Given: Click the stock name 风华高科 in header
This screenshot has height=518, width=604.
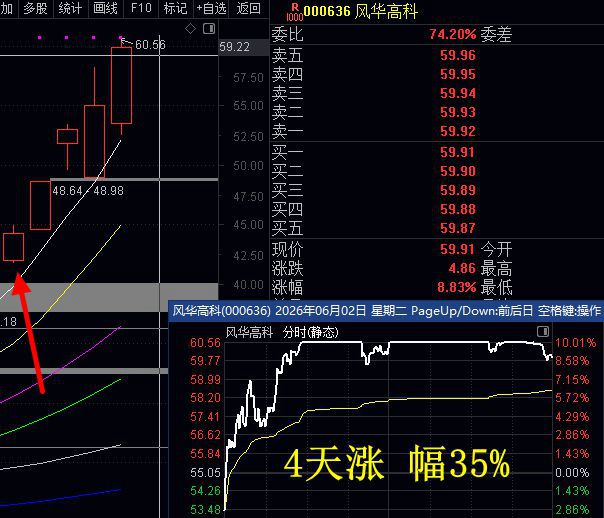Looking at the screenshot, I should pos(386,11).
